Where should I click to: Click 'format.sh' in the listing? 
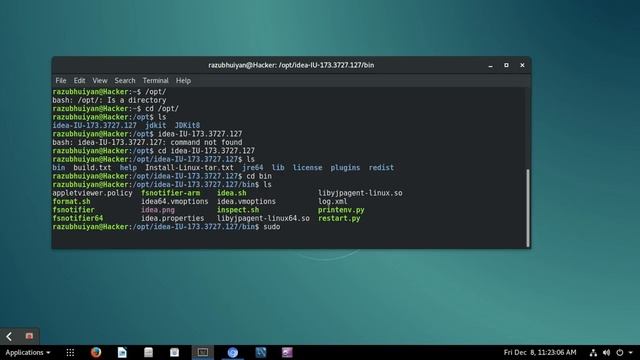[71, 202]
